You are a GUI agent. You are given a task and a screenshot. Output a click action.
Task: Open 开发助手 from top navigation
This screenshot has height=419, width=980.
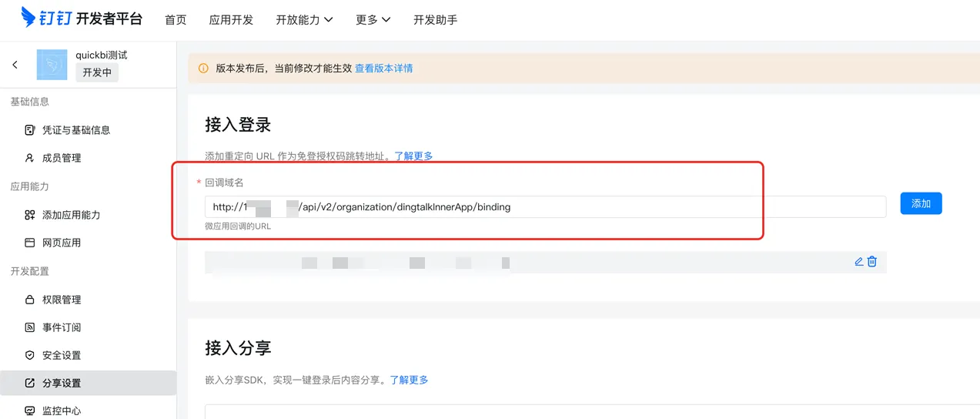[435, 20]
